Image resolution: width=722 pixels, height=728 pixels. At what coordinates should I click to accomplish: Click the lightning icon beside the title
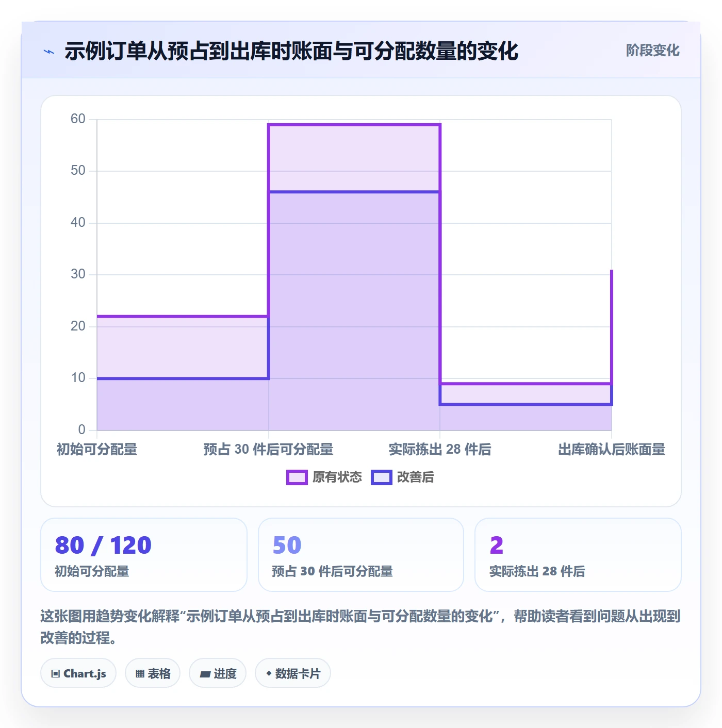49,52
